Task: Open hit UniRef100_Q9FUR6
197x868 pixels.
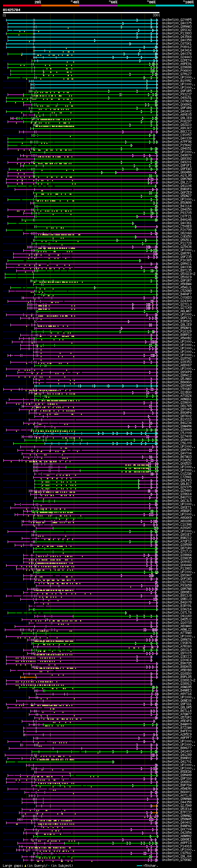Action: (x=177, y=108)
